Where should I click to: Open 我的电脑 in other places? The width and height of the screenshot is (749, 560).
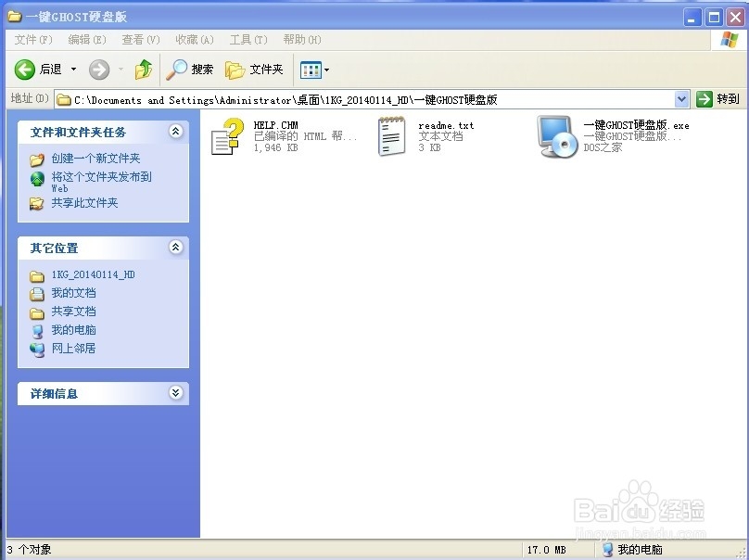click(73, 330)
